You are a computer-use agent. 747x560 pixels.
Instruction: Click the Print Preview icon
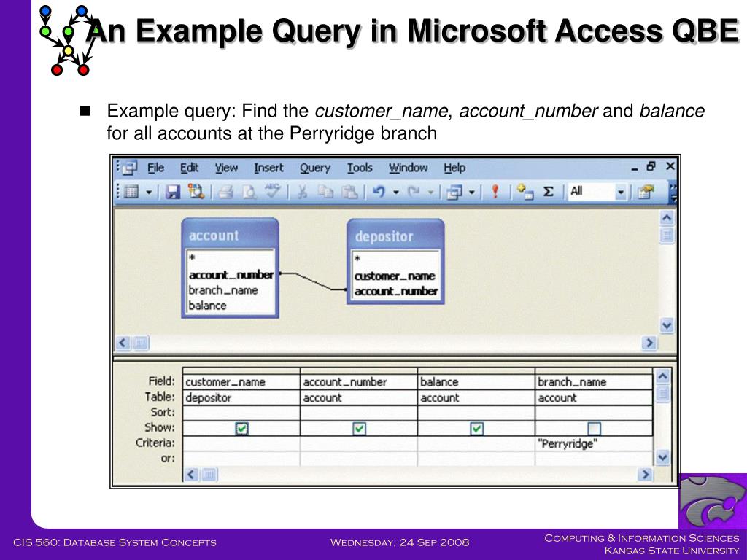click(x=249, y=192)
